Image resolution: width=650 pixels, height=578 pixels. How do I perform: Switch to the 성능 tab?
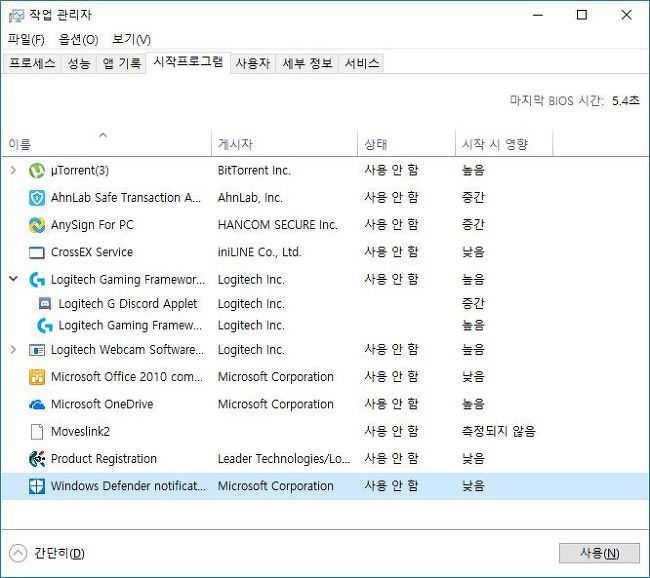coord(79,63)
